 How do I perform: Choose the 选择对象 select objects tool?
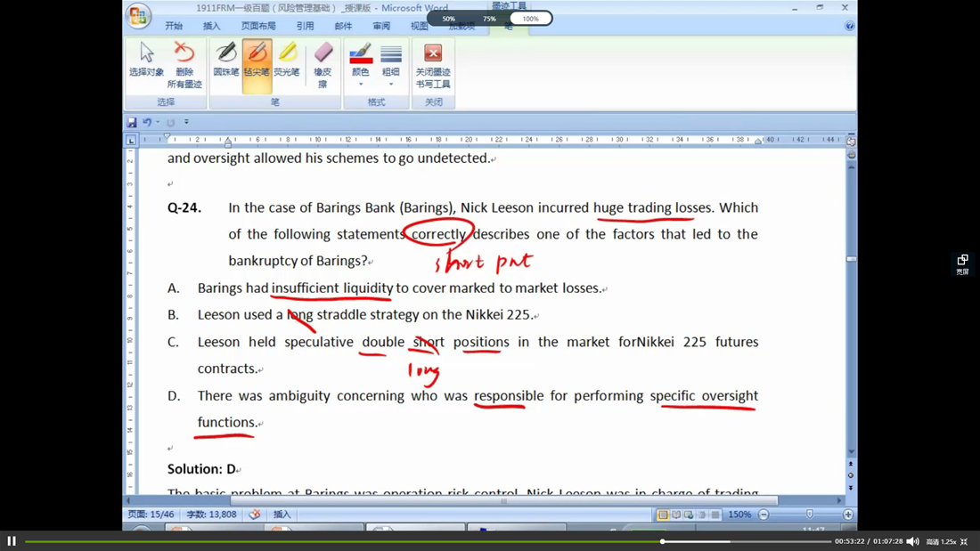(146, 61)
